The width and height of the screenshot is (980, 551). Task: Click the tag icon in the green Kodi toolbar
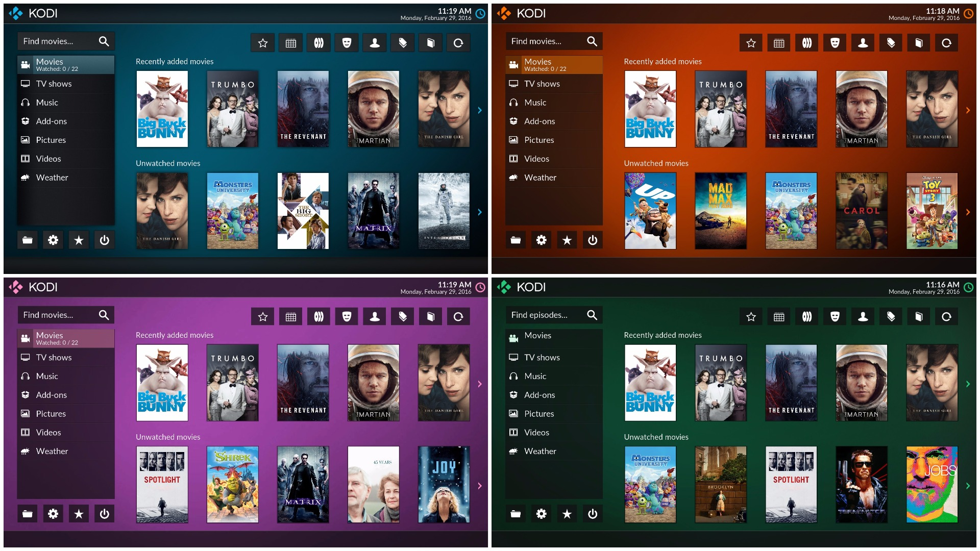pos(891,317)
